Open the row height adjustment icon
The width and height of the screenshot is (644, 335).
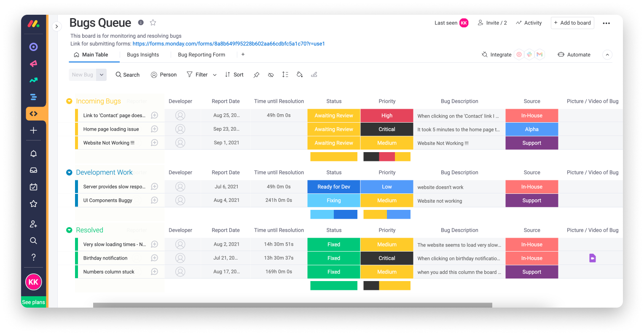click(x=285, y=74)
